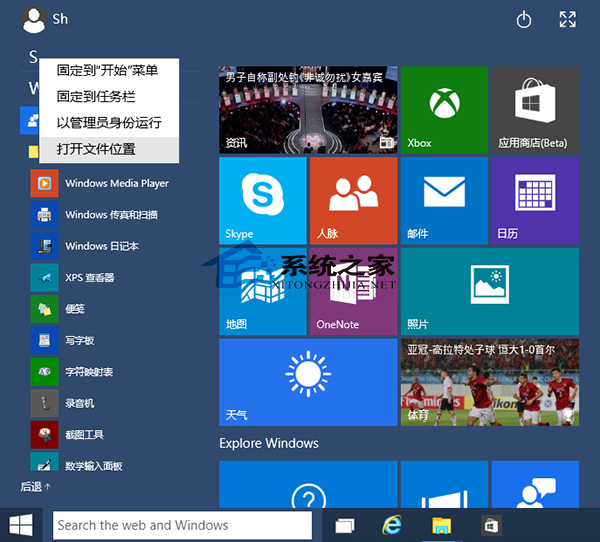
Task: Open the 地图 maps tile
Action: pyautogui.click(x=262, y=292)
